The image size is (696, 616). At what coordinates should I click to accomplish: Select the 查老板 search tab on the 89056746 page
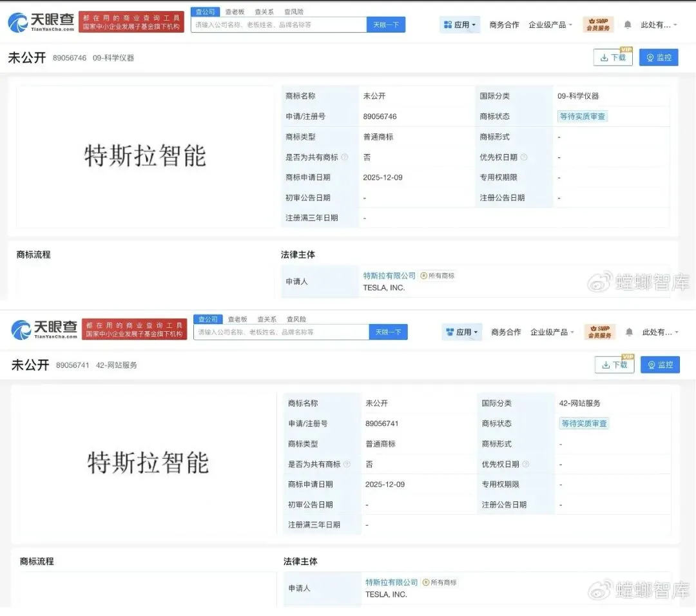235,12
